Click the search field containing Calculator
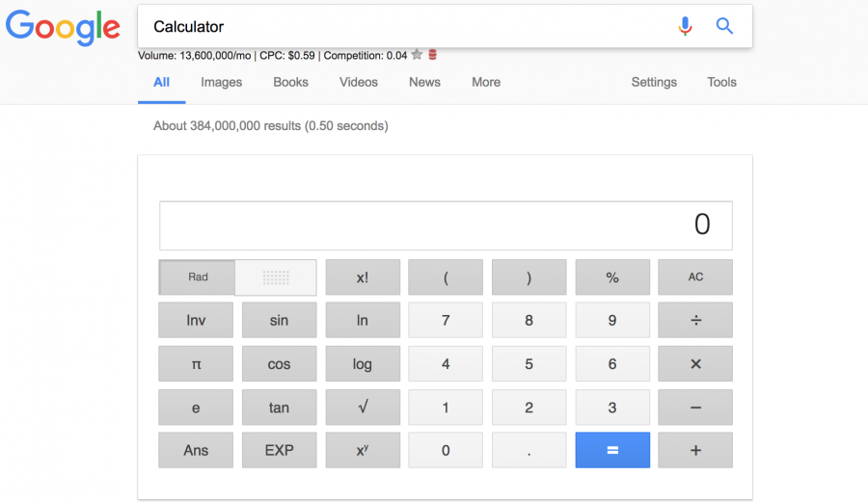868x502 pixels. click(x=405, y=27)
